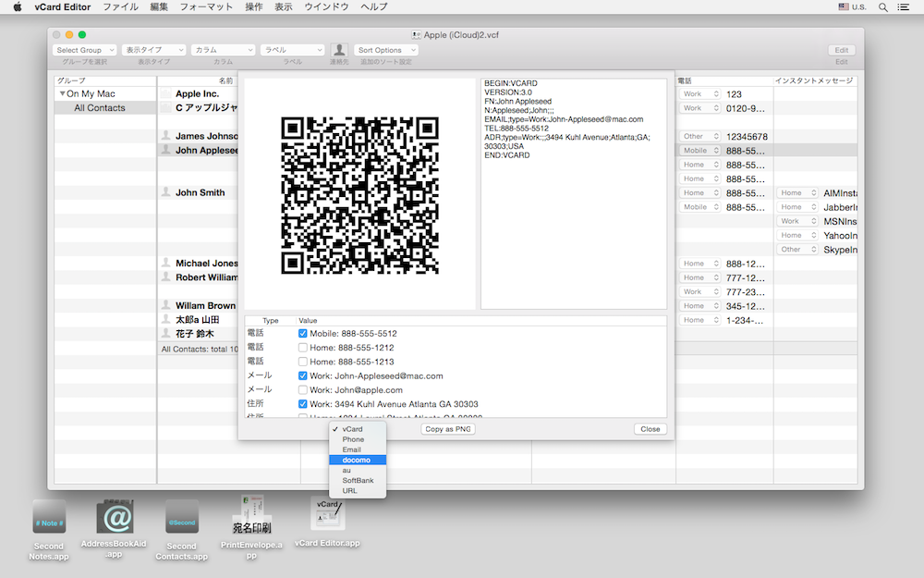
Task: Select All Contacts in group list
Action: [100, 108]
